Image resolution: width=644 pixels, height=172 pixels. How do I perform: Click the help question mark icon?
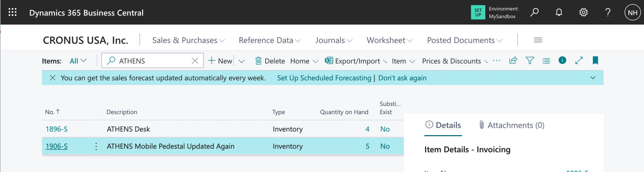[x=608, y=12]
